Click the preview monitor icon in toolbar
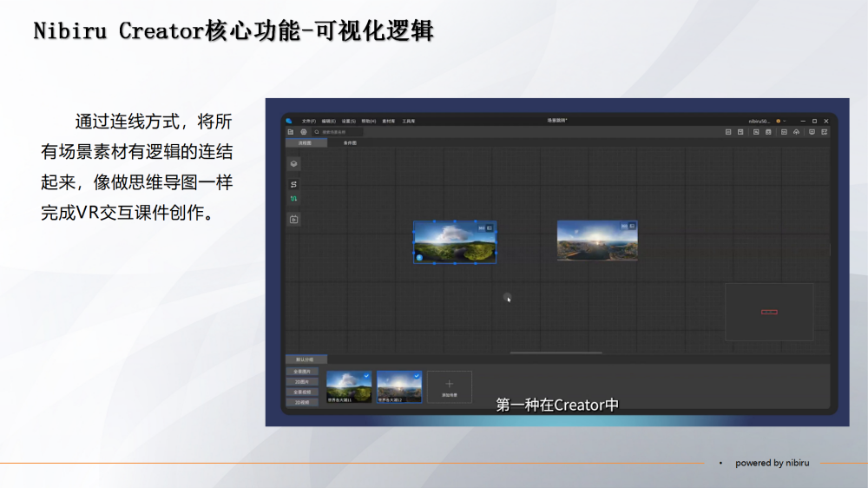The height and width of the screenshot is (488, 868). (812, 132)
